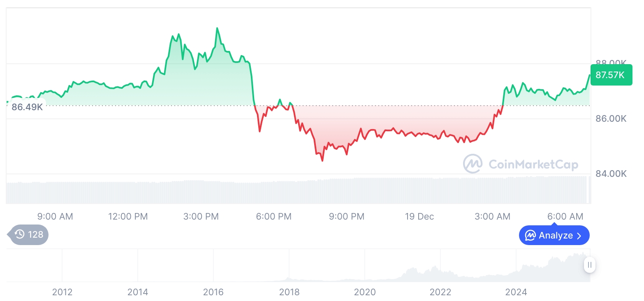Pick the 2024 year marker
The height and width of the screenshot is (301, 644).
pyautogui.click(x=516, y=292)
